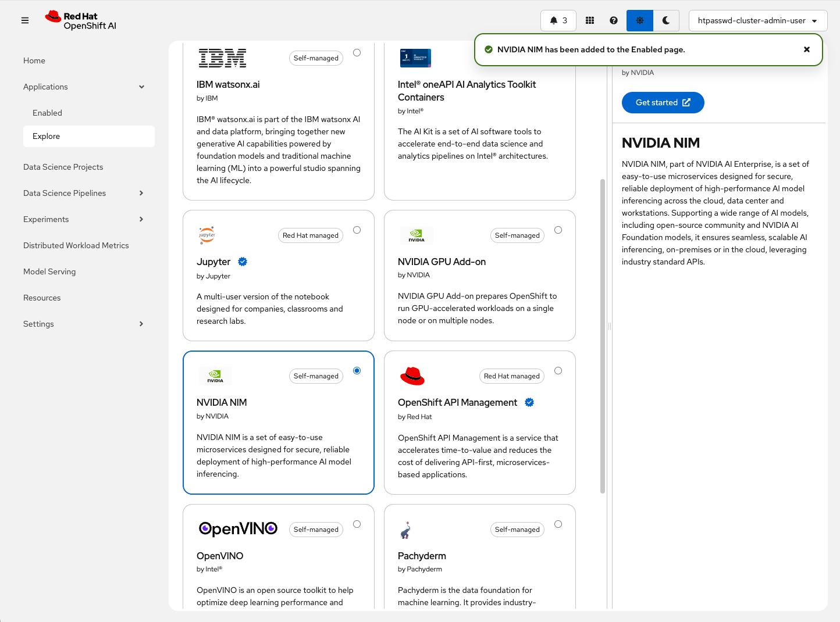Expand the Settings nav chevron

(x=141, y=324)
